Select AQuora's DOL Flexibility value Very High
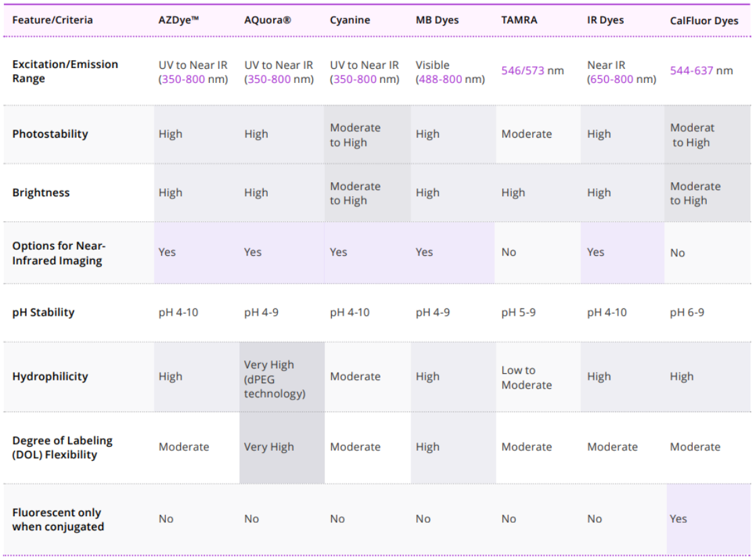 click(269, 447)
